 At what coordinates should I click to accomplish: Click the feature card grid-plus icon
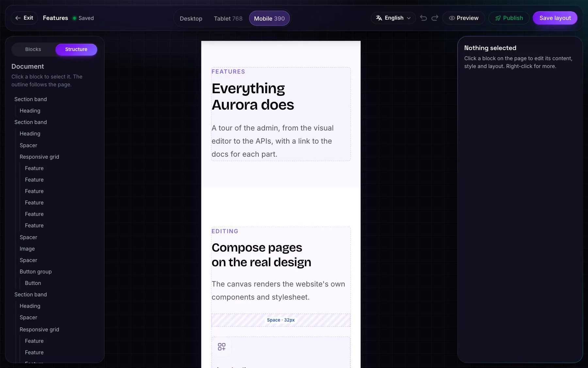[221, 347]
